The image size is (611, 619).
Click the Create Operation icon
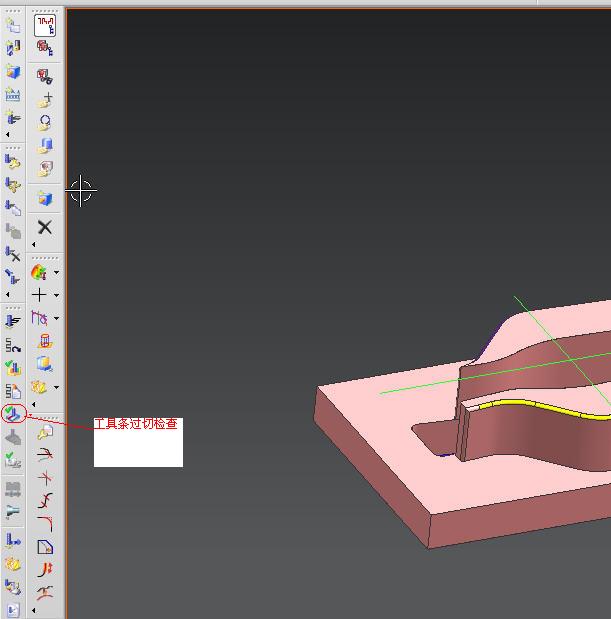tap(13, 117)
